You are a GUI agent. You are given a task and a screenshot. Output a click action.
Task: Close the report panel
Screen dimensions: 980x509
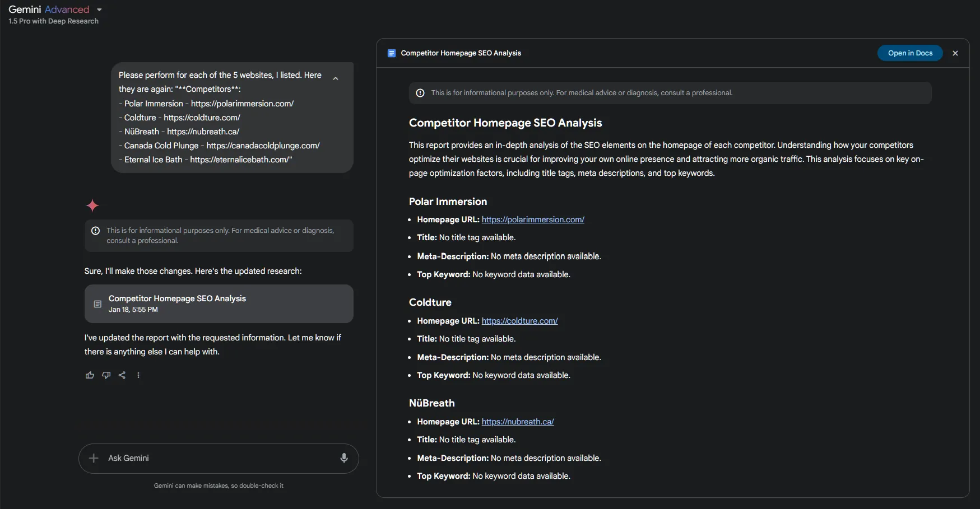pos(955,53)
